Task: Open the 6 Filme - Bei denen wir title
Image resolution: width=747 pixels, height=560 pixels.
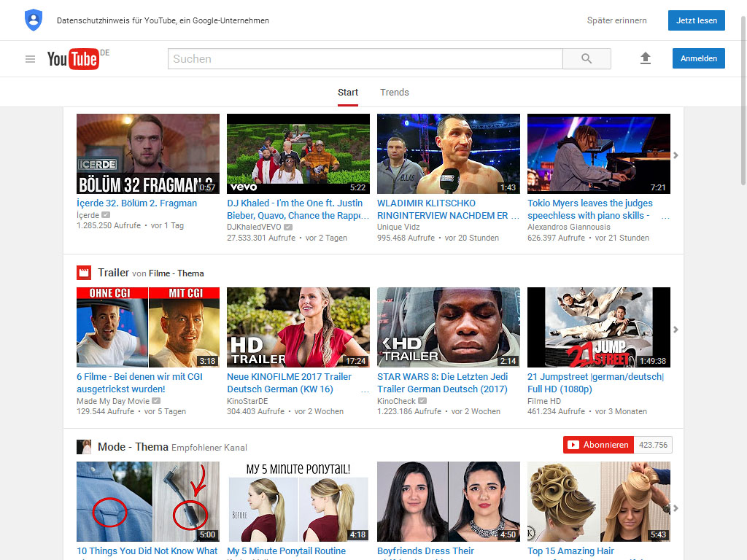Action: pyautogui.click(x=139, y=383)
